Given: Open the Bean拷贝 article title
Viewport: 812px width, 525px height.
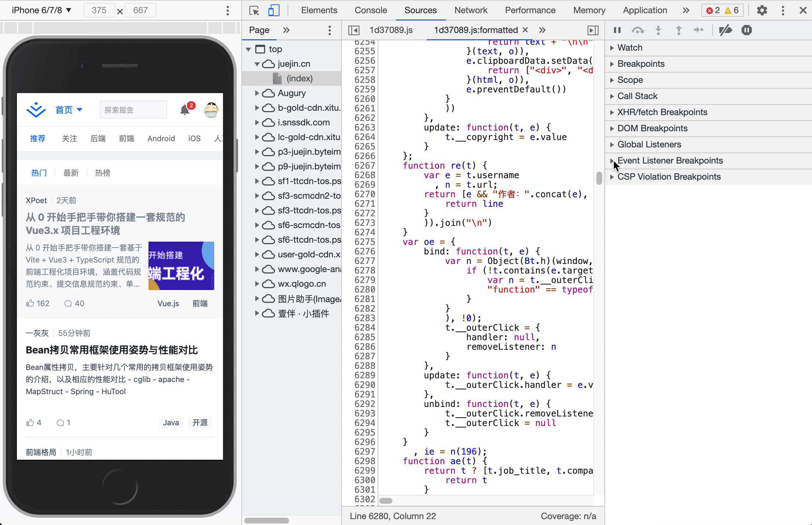Looking at the screenshot, I should (111, 350).
